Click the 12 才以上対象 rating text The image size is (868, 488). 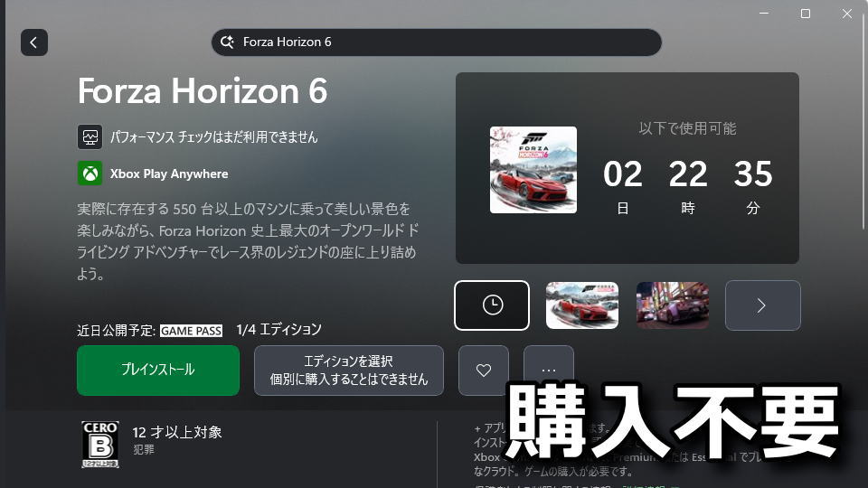(x=177, y=432)
